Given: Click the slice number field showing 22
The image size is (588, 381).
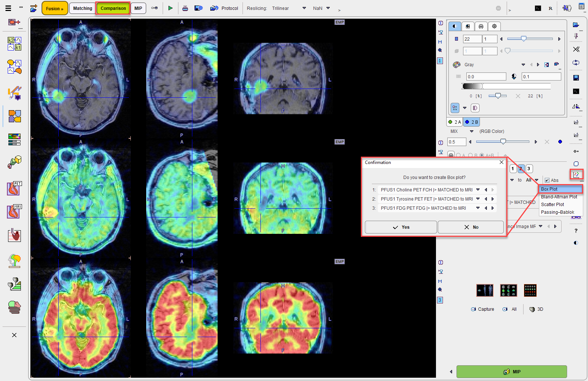Looking at the screenshot, I should click(472, 39).
